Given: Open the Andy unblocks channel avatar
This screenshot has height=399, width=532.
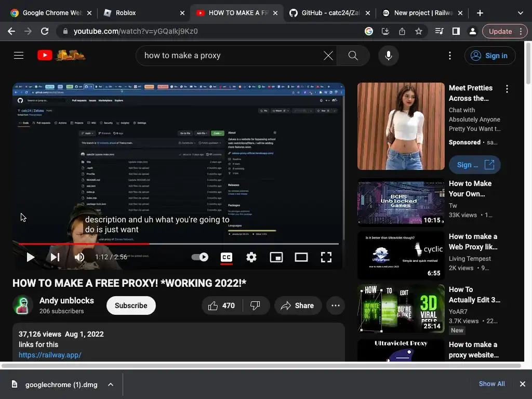Looking at the screenshot, I should [x=23, y=305].
